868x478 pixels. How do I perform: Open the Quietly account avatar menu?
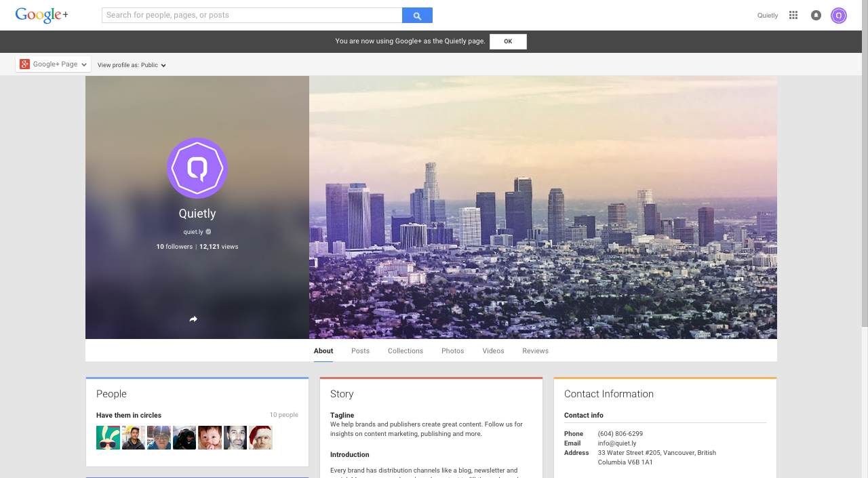[839, 15]
